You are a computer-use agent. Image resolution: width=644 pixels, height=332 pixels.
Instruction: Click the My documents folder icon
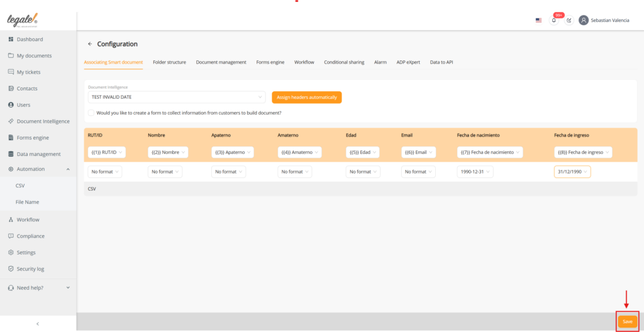coord(11,56)
